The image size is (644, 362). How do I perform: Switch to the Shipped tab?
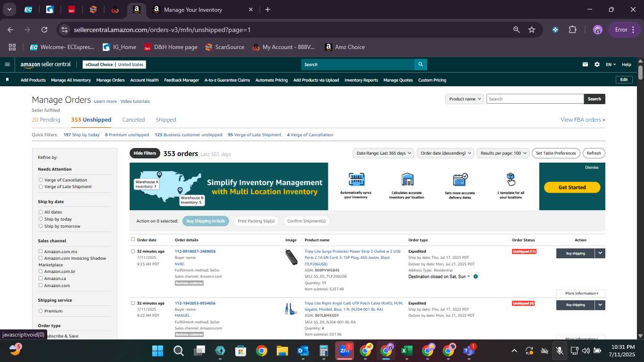(x=166, y=120)
